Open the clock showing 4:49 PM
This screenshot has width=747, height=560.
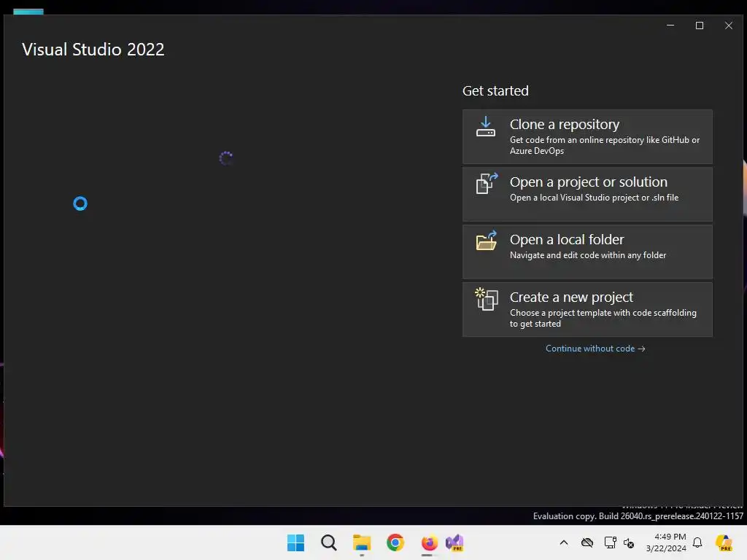tap(665, 542)
